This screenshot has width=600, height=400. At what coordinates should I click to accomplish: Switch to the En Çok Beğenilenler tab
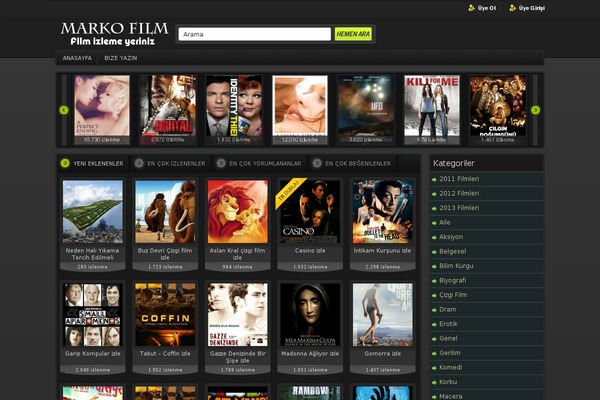tap(358, 163)
